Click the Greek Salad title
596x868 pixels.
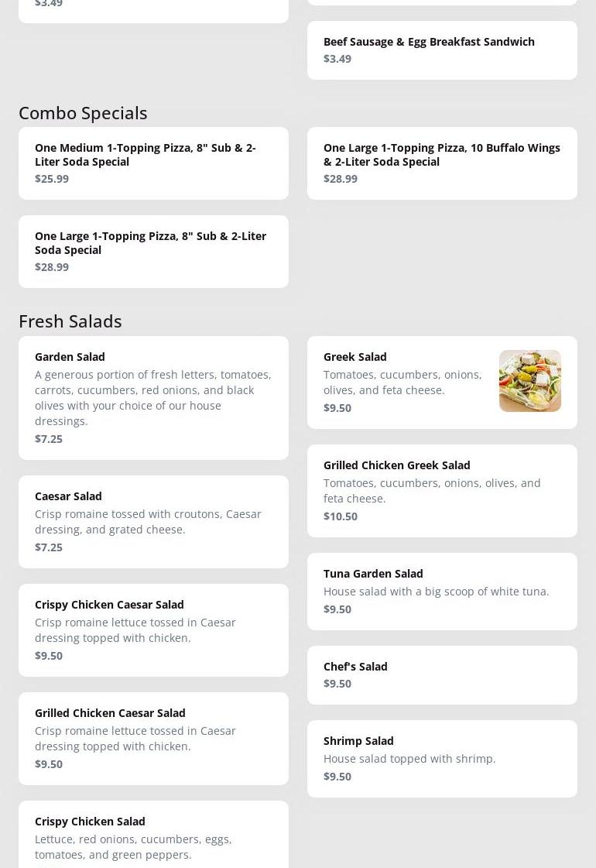click(x=355, y=357)
